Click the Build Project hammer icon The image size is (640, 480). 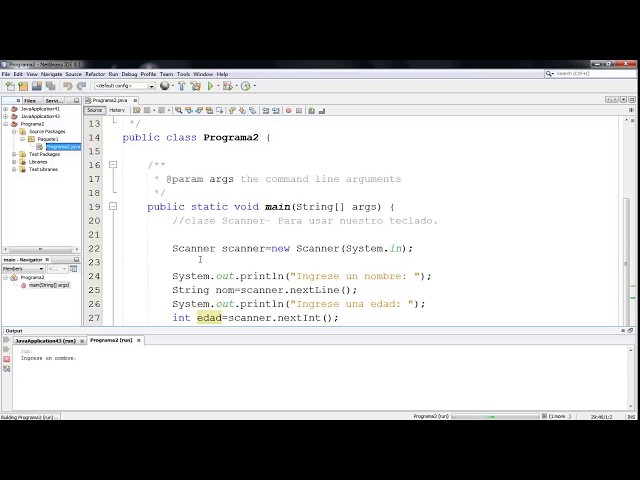coord(182,86)
